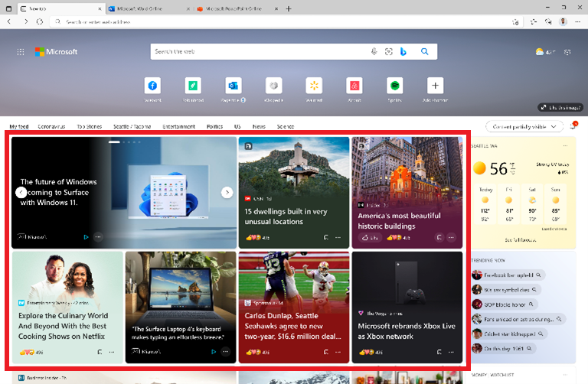Open the browser profile avatar

563,21
